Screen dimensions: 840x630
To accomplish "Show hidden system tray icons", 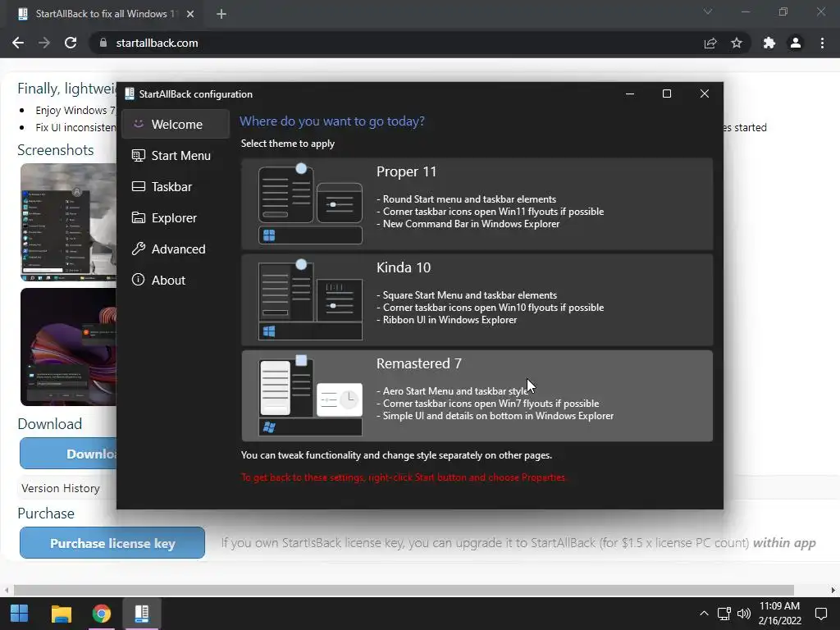I will pyautogui.click(x=704, y=614).
